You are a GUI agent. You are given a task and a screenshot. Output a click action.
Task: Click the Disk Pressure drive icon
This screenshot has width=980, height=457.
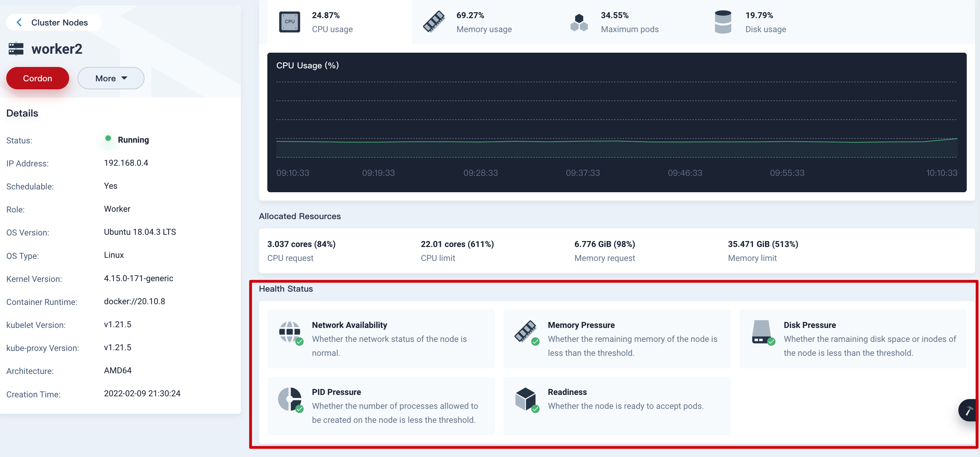coord(762,331)
